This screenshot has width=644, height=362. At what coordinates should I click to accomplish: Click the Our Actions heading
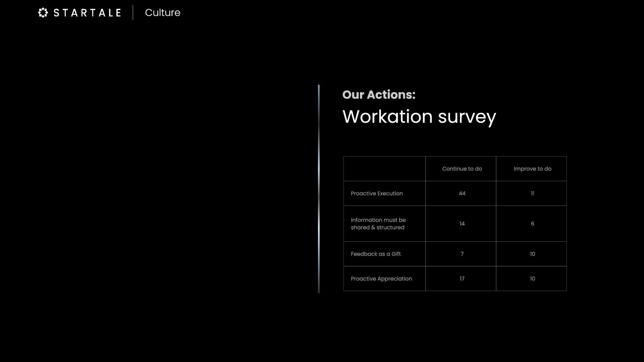379,95
